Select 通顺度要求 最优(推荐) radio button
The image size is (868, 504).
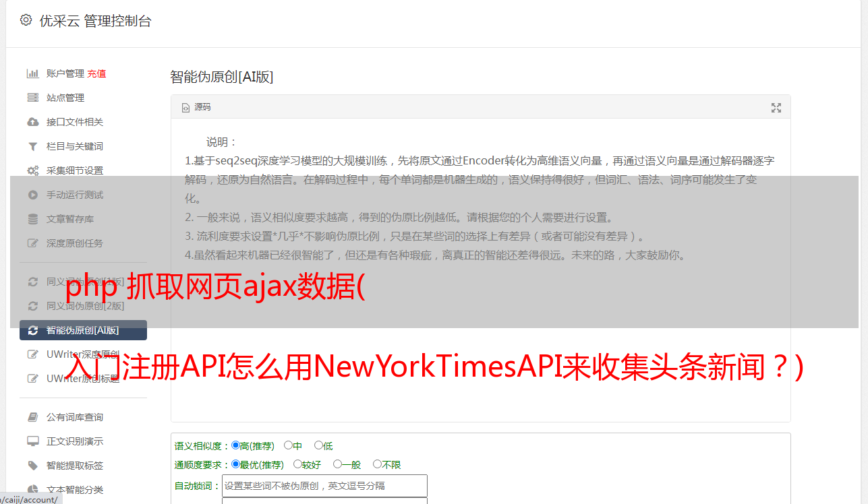(235, 464)
